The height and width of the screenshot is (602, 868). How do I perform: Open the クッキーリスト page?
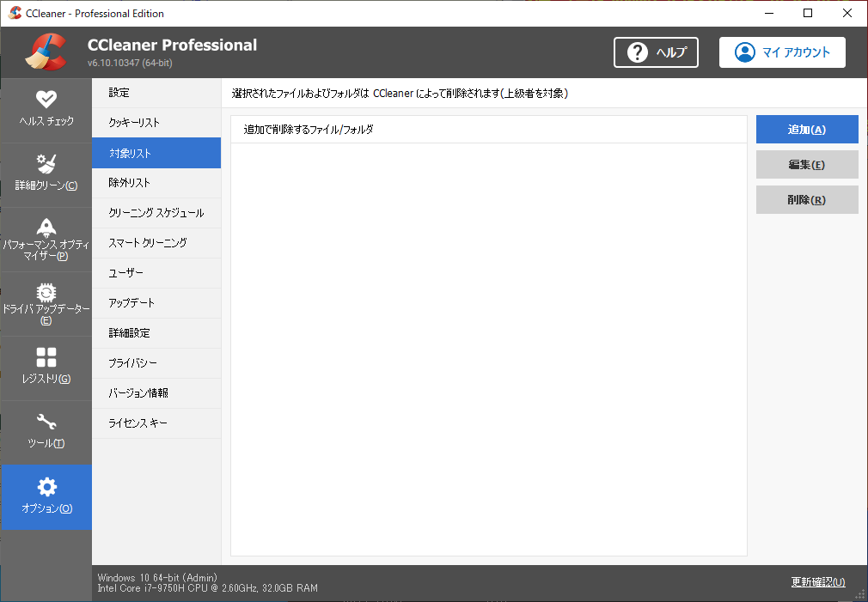pyautogui.click(x=156, y=123)
